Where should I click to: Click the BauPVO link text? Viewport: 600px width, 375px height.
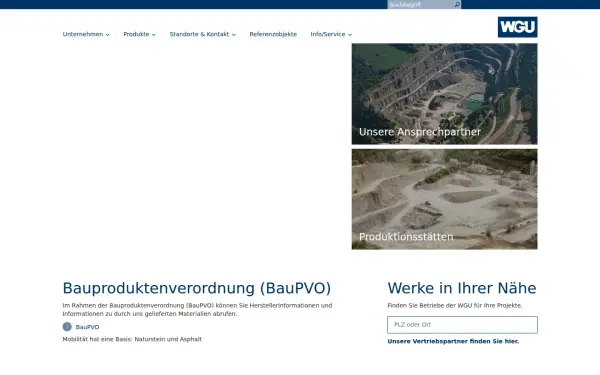coord(87,327)
